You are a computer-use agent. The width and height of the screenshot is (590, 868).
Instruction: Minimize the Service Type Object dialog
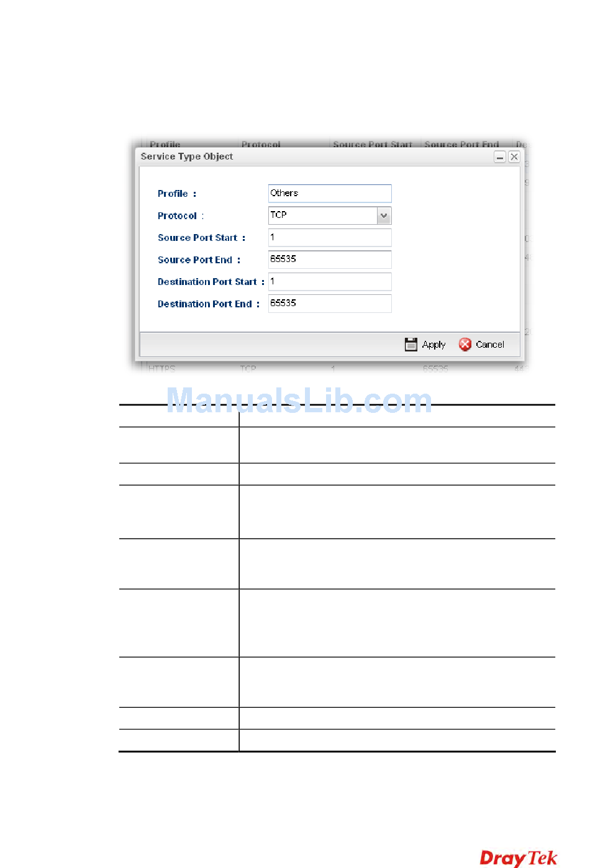pos(500,157)
